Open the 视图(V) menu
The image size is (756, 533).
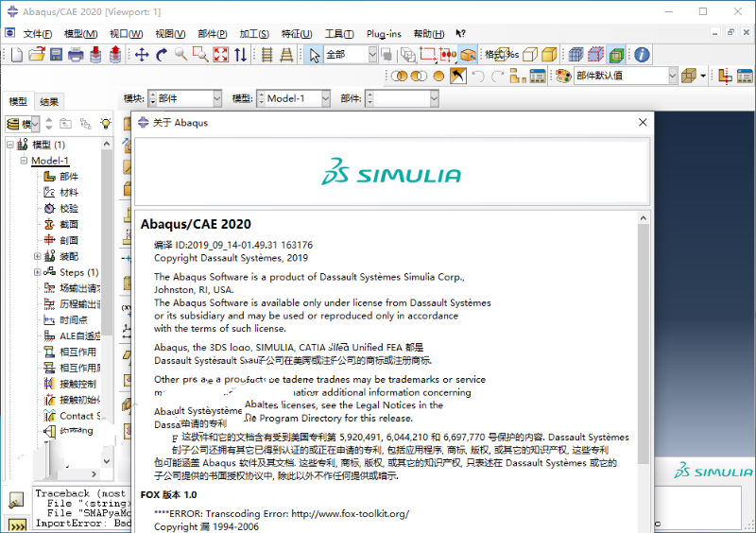point(170,33)
